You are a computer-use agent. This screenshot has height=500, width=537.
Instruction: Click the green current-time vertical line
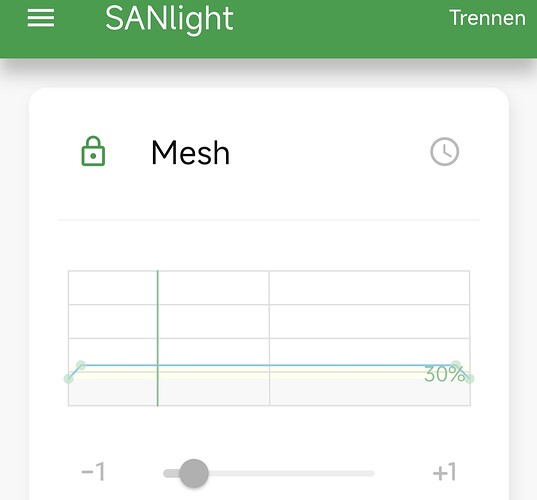click(158, 338)
